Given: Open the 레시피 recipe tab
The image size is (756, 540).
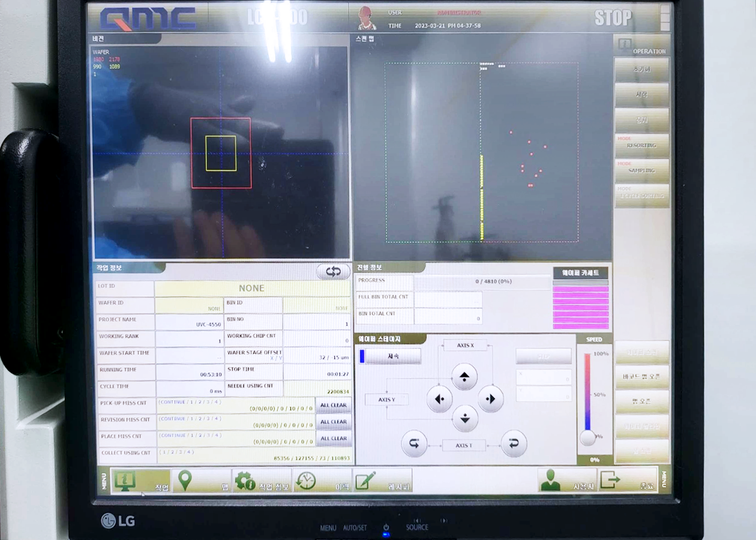Looking at the screenshot, I should coord(382,481).
